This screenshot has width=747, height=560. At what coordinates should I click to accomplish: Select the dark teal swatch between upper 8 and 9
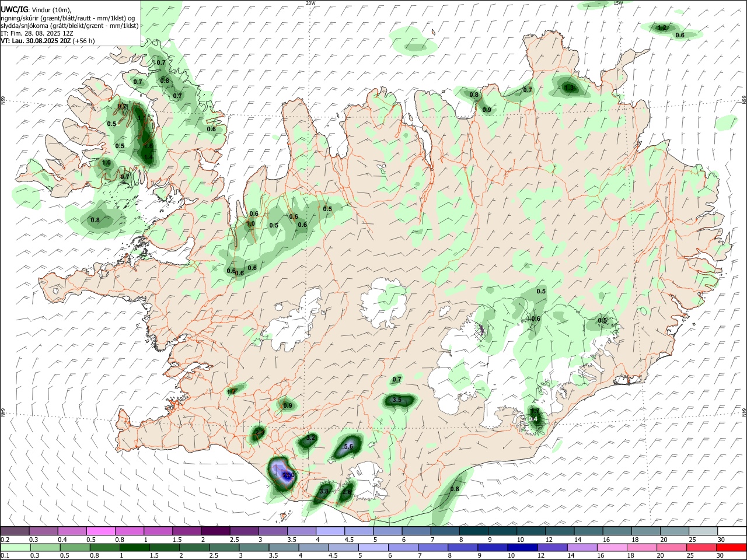click(473, 531)
